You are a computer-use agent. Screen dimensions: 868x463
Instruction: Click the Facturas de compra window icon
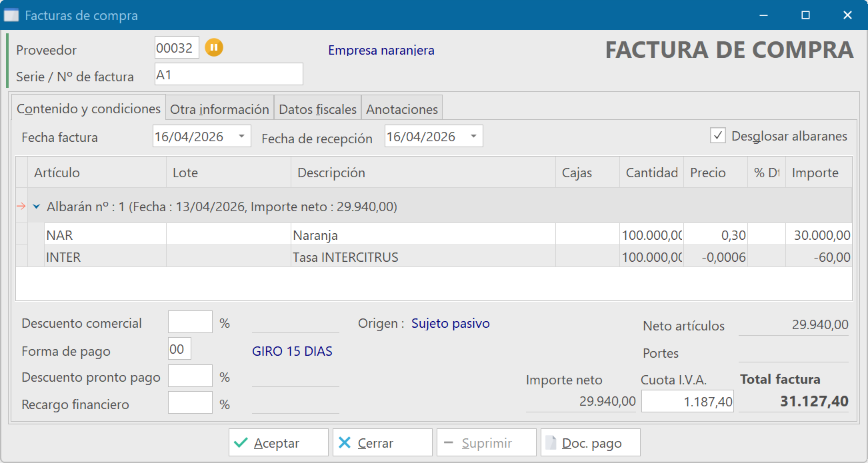point(11,15)
